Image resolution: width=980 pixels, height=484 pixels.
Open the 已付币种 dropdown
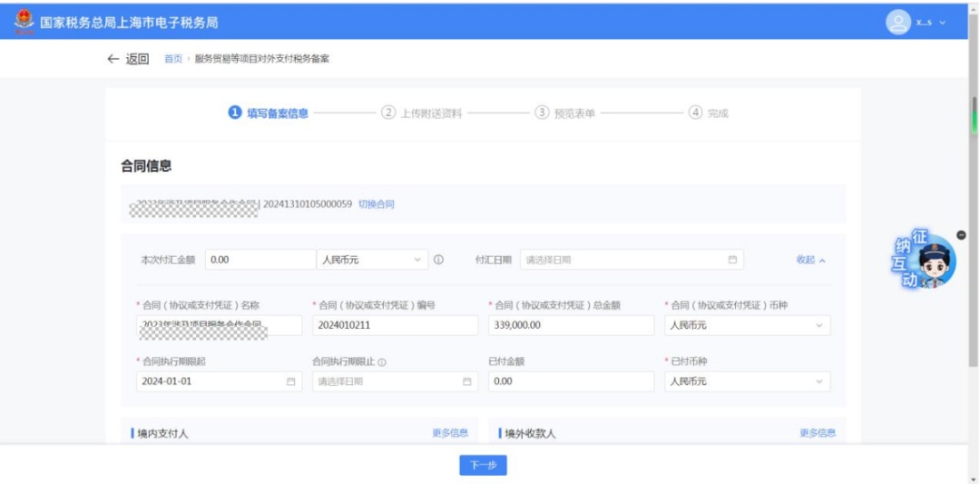[748, 381]
